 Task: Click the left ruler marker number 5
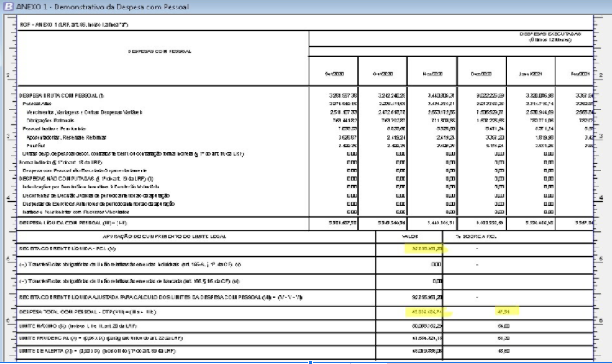coord(6,257)
